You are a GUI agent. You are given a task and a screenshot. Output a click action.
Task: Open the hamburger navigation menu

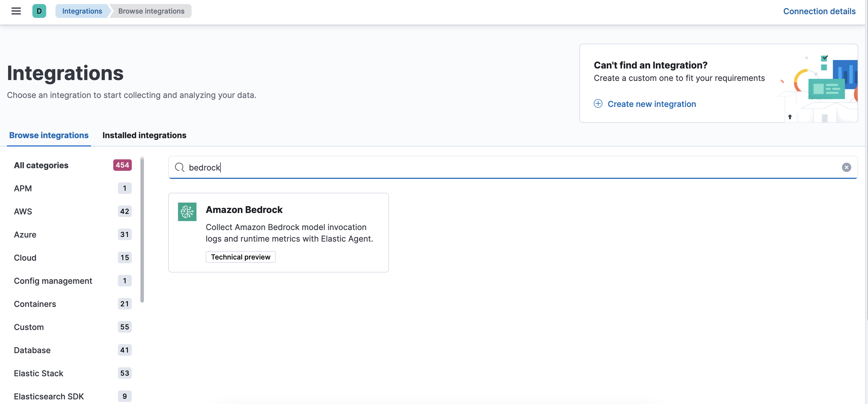(16, 11)
